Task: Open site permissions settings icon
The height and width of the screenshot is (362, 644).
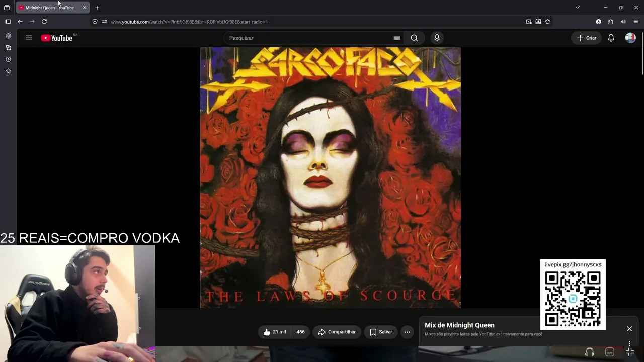Action: pos(104,22)
